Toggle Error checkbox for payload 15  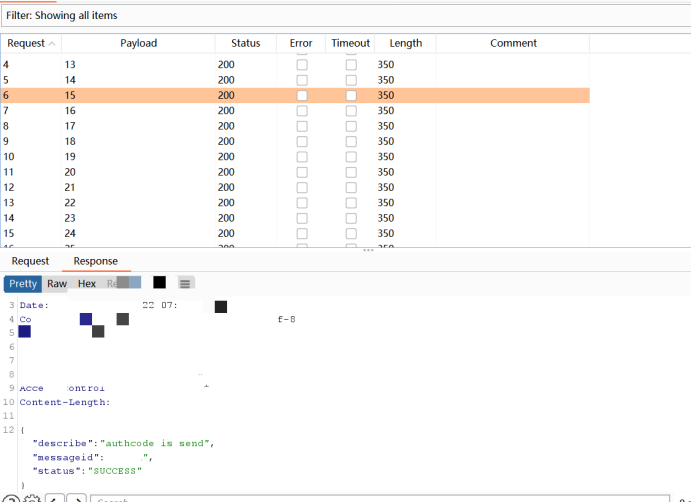pyautogui.click(x=302, y=95)
